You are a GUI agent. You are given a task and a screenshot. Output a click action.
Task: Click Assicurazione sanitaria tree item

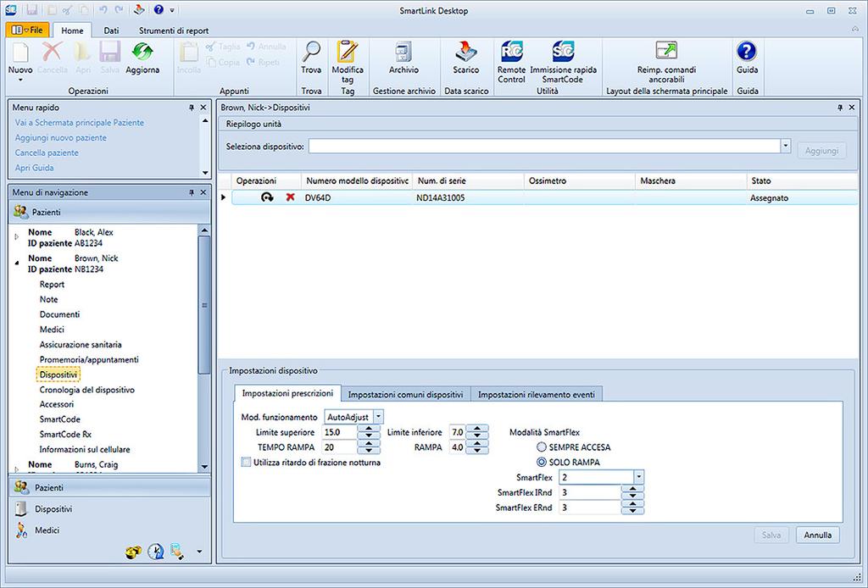click(x=81, y=344)
